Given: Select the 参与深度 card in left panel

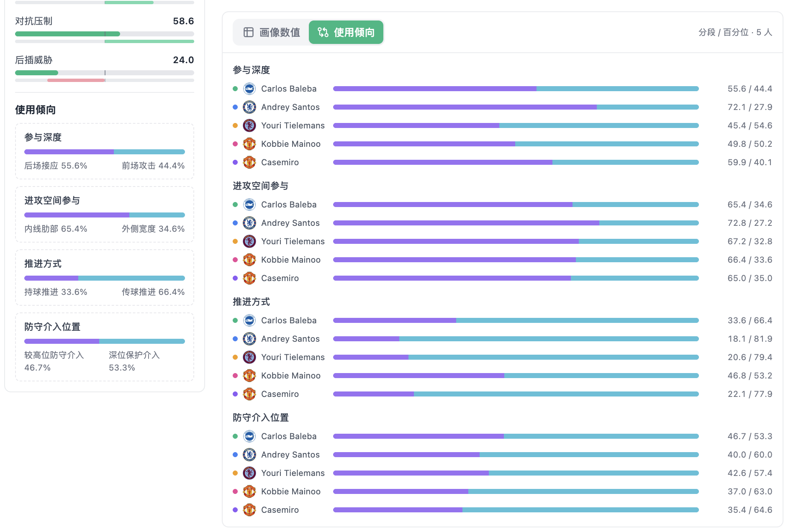Looking at the screenshot, I should click(x=105, y=151).
